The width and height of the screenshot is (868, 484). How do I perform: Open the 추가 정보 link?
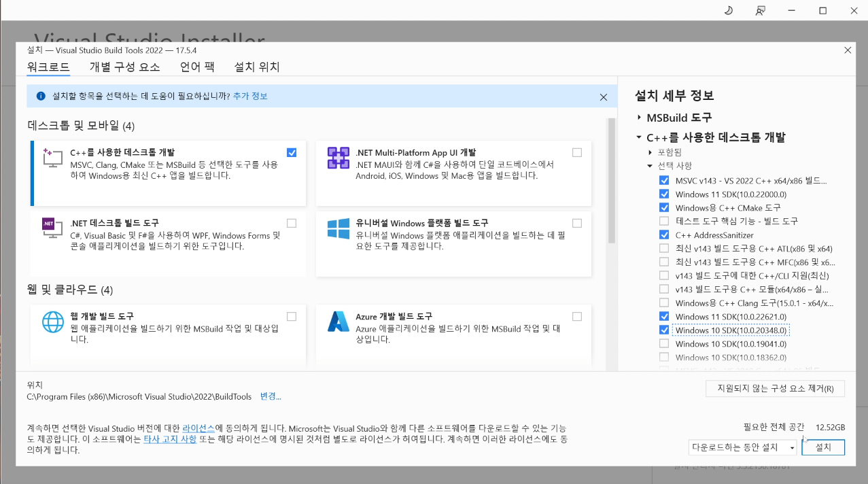(250, 97)
